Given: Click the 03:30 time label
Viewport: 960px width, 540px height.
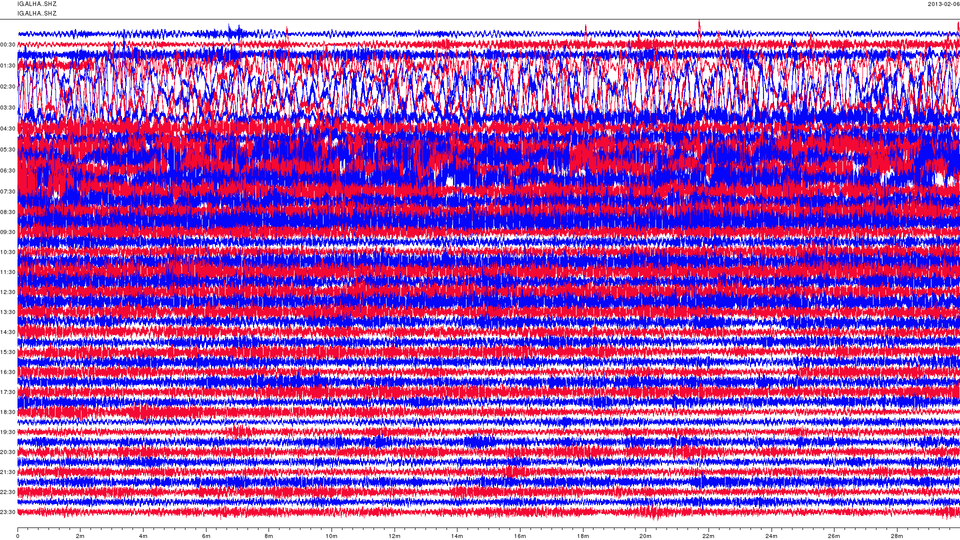Looking at the screenshot, I should (8, 108).
